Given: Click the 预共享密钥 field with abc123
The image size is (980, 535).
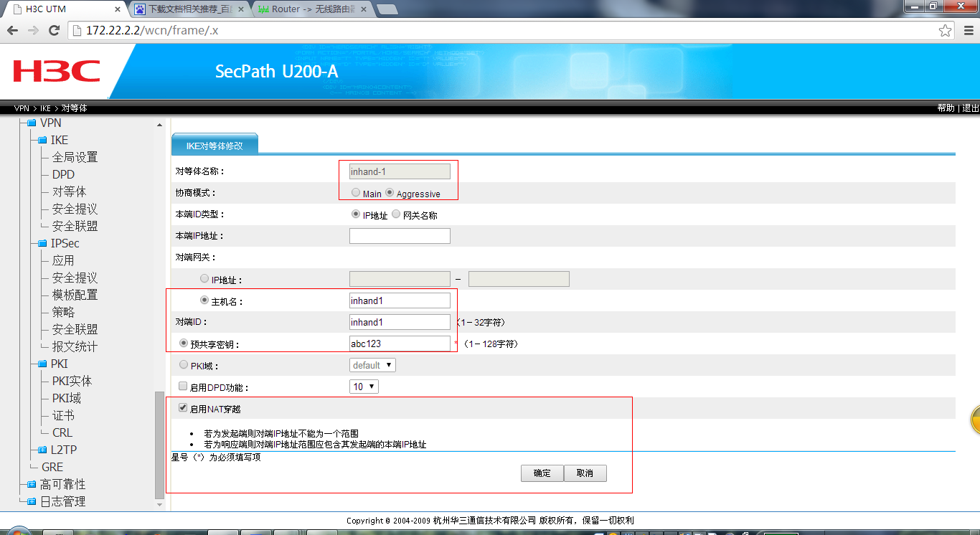Looking at the screenshot, I should (x=400, y=344).
